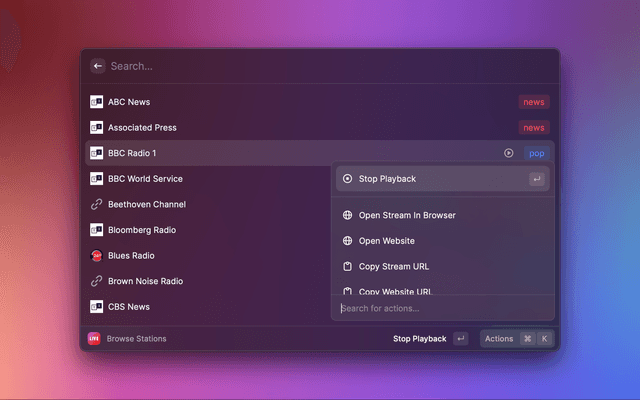Click the LIVE extension icon in footer
Viewport: 640px width, 400px height.
(x=95, y=339)
